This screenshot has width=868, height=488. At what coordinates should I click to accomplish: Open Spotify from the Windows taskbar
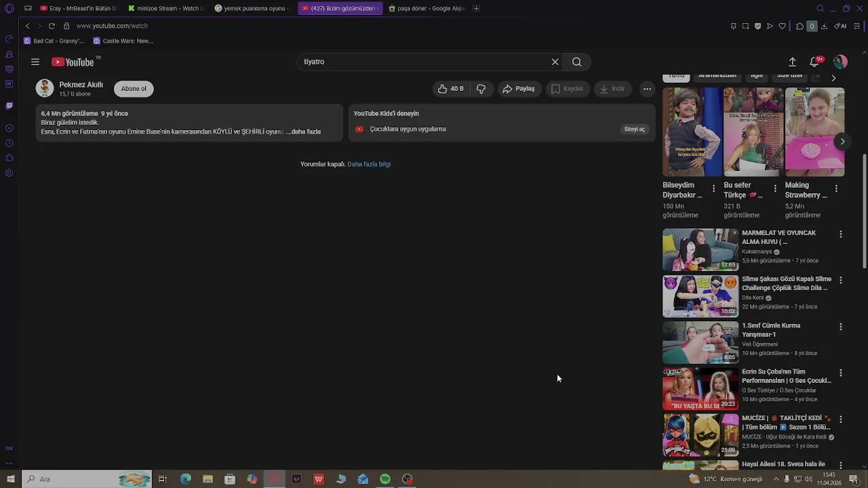tap(385, 479)
